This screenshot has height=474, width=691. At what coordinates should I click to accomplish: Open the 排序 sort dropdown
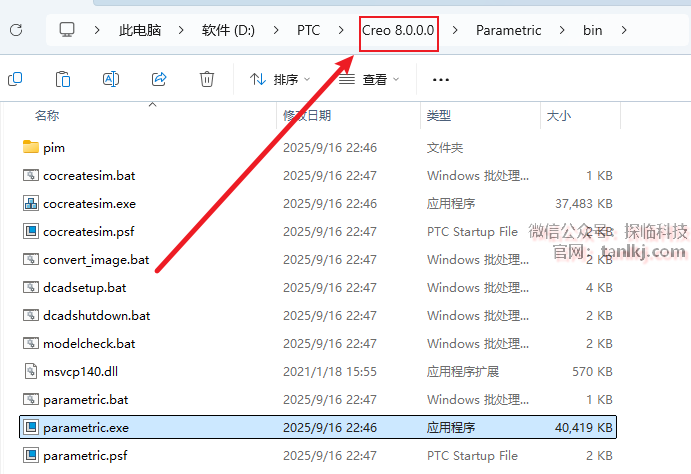(280, 79)
